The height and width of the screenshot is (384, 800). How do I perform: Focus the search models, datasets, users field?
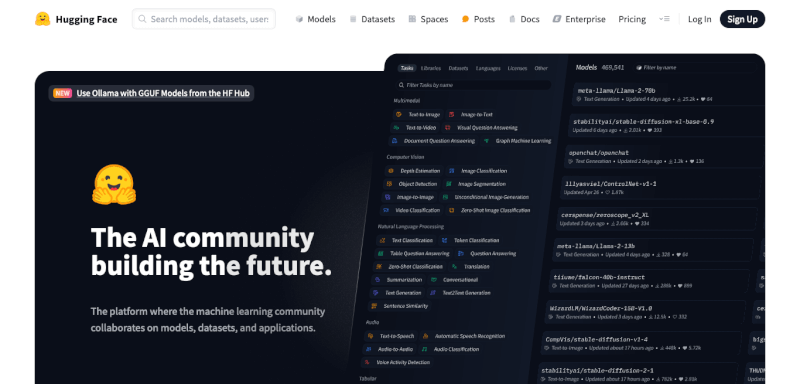click(204, 19)
